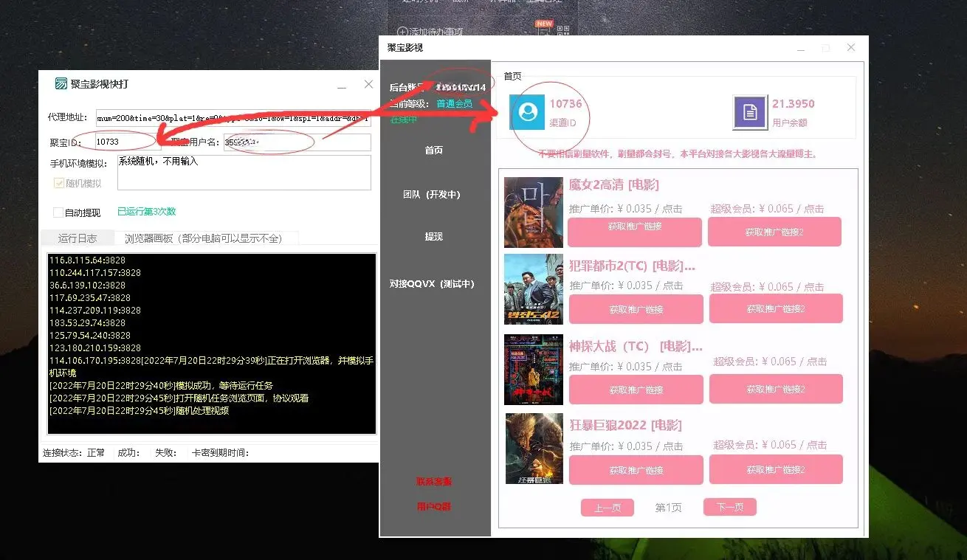Click the blue channel ID user icon

click(527, 112)
